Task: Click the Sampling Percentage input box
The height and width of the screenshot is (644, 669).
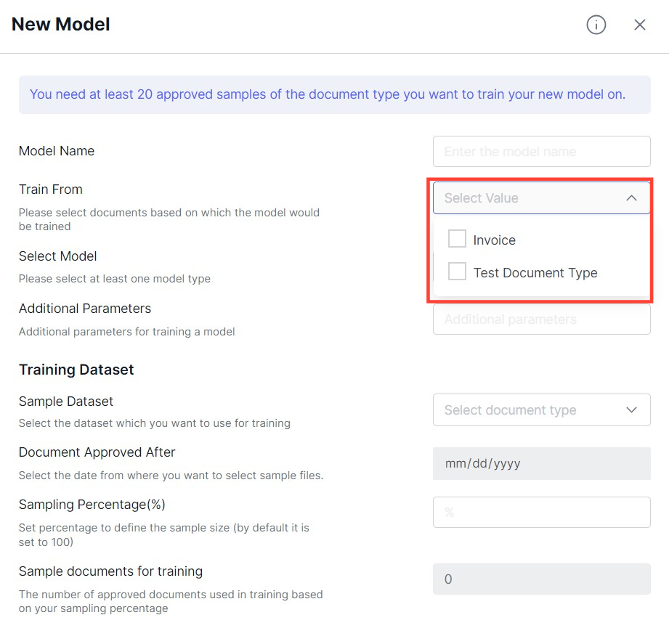Action: point(541,512)
